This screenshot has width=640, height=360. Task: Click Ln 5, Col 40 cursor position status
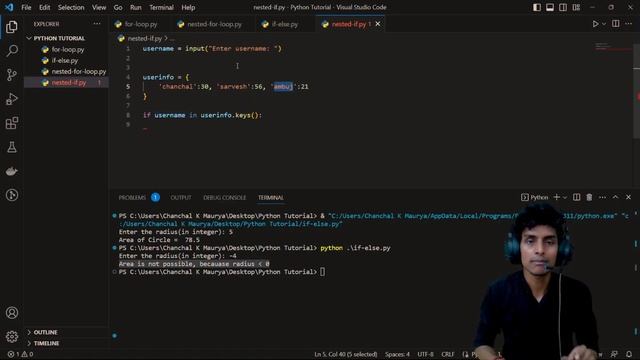point(346,354)
